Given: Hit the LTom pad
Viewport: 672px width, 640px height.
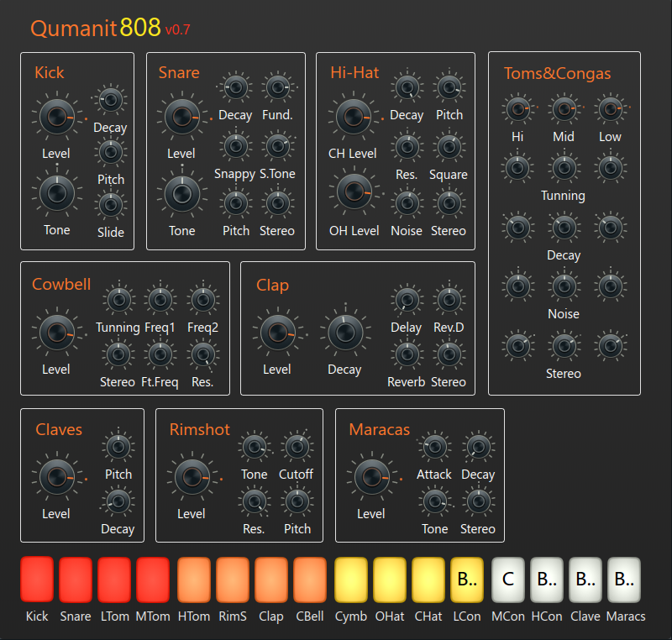Looking at the screenshot, I should click(114, 580).
